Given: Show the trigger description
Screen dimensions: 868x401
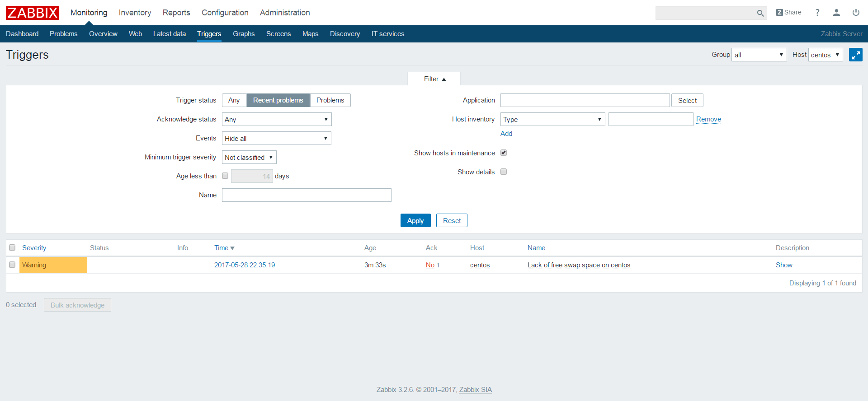Looking at the screenshot, I should click(784, 265).
